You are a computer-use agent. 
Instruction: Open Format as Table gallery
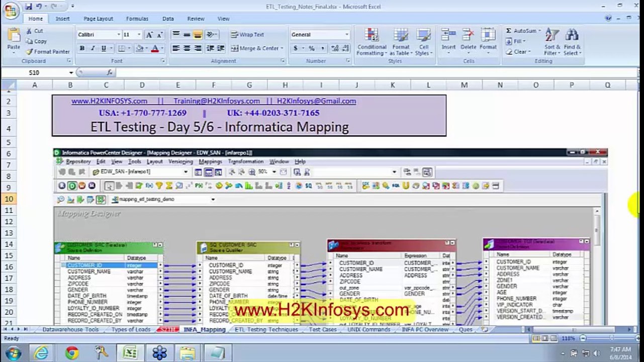(x=401, y=41)
